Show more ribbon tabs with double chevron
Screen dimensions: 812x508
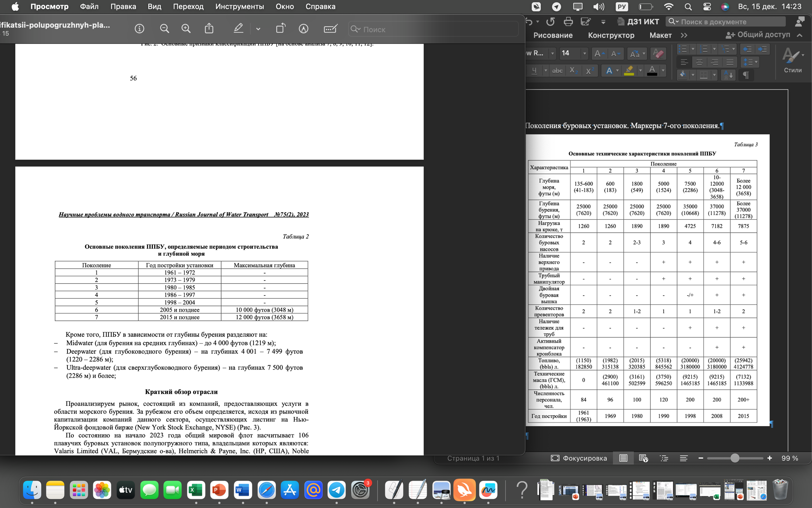684,35
